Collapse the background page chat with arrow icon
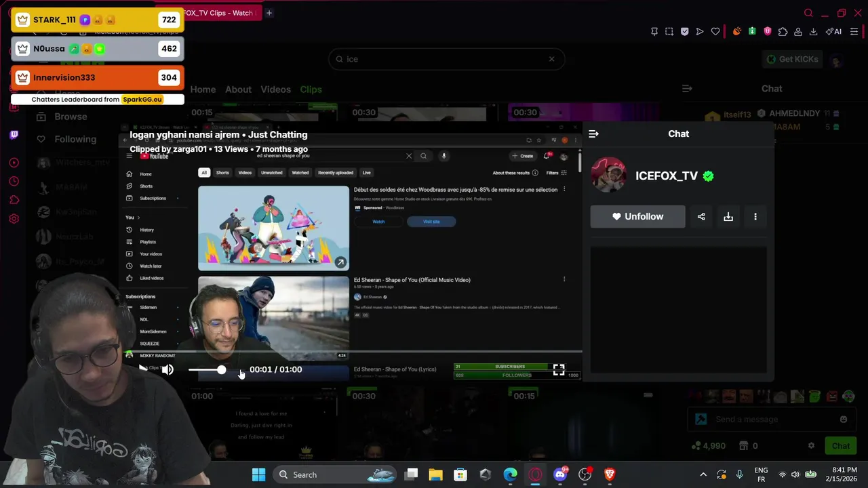Viewport: 868px width, 488px height. click(687, 89)
